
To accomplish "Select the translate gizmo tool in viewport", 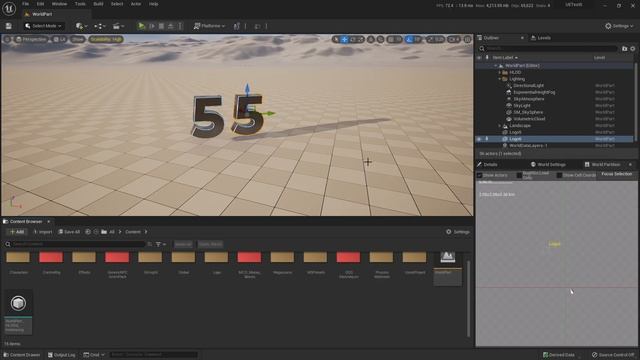I will (x=344, y=40).
